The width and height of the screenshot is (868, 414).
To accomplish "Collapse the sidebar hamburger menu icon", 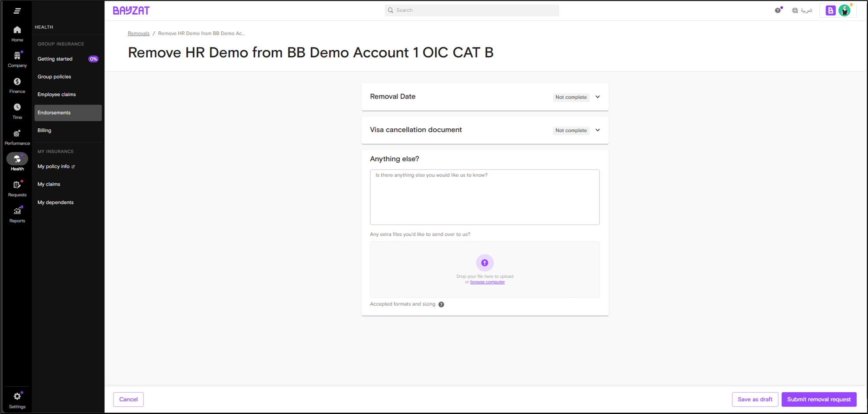I will coord(17,11).
